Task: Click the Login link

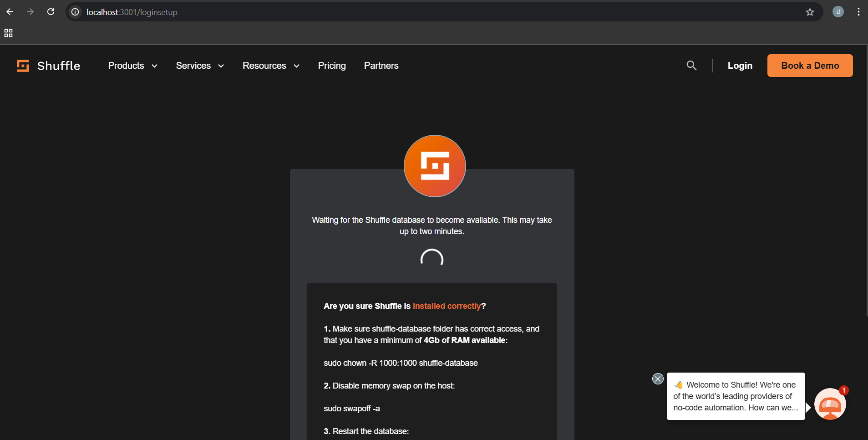Action: pyautogui.click(x=740, y=66)
